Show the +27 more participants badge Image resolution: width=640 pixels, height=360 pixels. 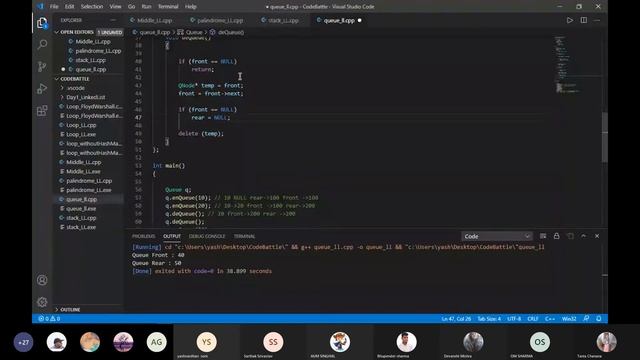tap(23, 342)
